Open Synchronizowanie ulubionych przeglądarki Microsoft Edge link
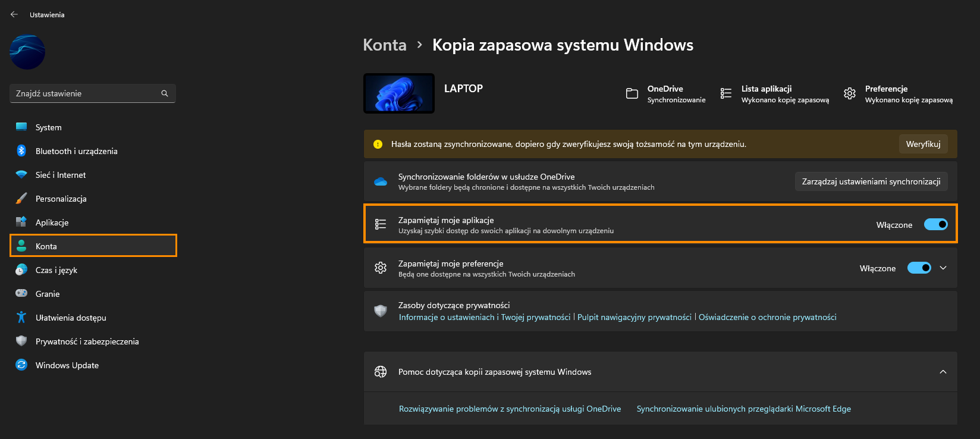Viewport: 980px width, 439px height. 744,409
